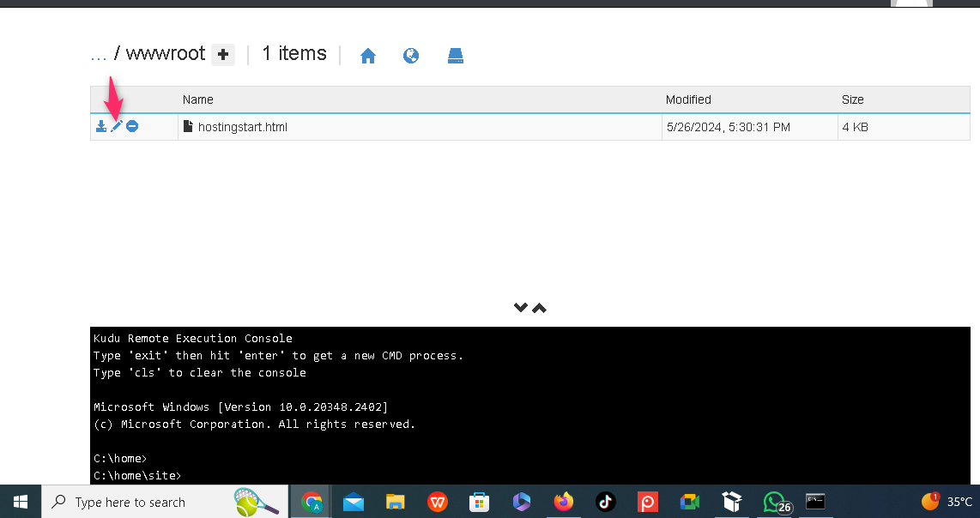
Task: Open the Command Prompt taskbar icon
Action: [x=815, y=502]
